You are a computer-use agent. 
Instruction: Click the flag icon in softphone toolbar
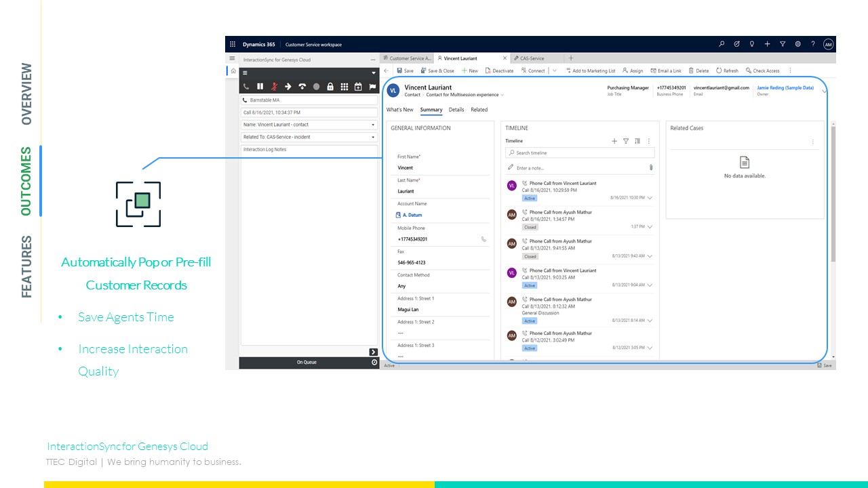pos(372,87)
